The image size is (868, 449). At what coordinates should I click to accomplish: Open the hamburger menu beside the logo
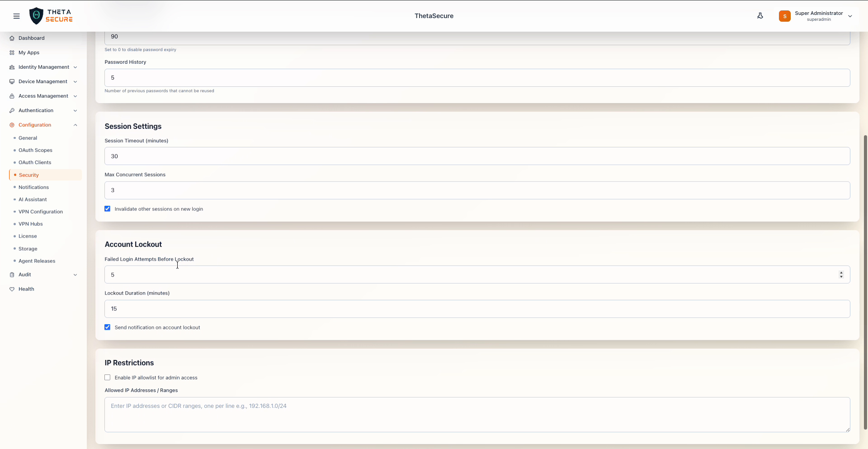pyautogui.click(x=17, y=16)
